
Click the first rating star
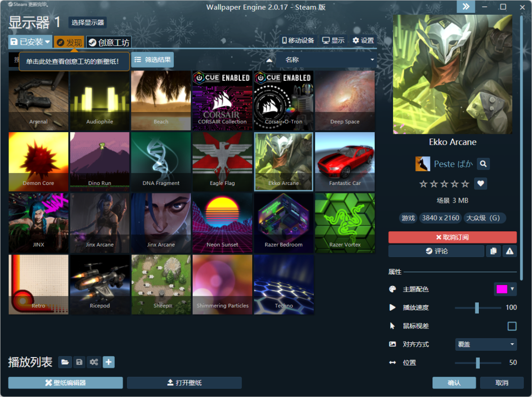click(x=423, y=184)
